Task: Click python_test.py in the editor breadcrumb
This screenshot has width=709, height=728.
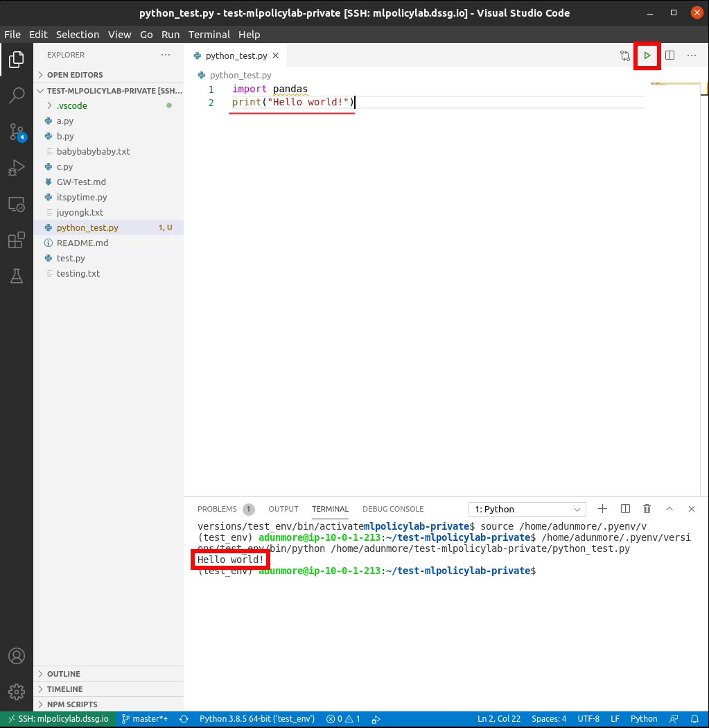Action: point(240,75)
